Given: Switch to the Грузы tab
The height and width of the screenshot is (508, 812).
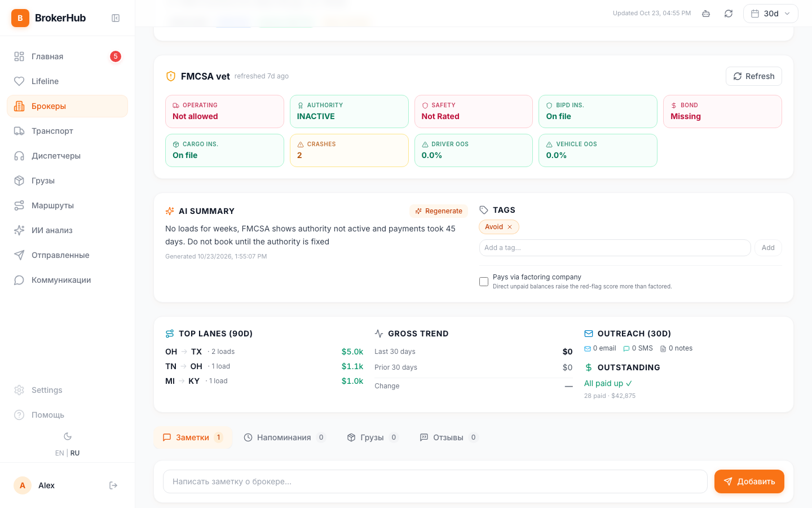Looking at the screenshot, I should point(372,437).
